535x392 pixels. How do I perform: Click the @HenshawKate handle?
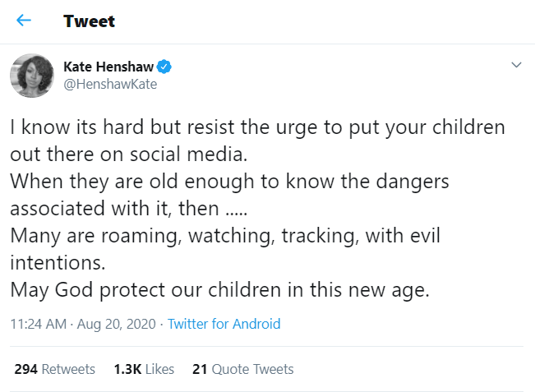[109, 84]
